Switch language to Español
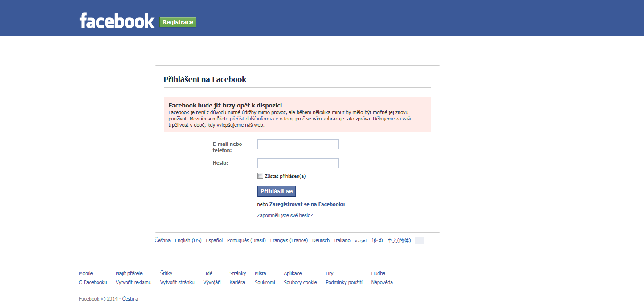Image resolution: width=644 pixels, height=301 pixels. click(x=214, y=240)
